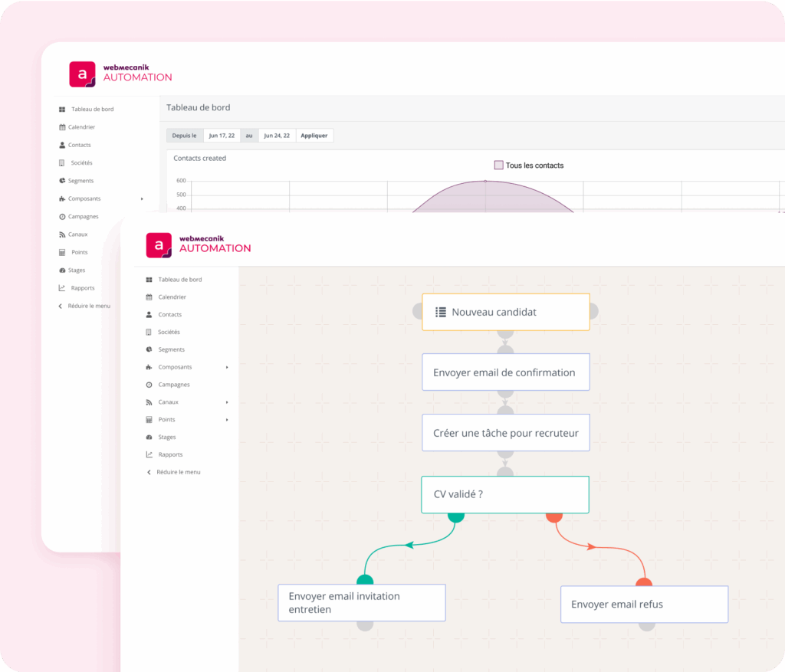Click the Stages gauge icon in the front sidebar

coord(149,437)
